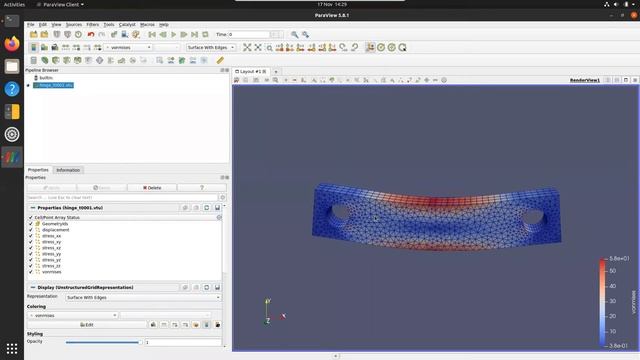640x360 pixels.
Task: Uncheck the stress_xx array checkbox
Action: click(31, 236)
